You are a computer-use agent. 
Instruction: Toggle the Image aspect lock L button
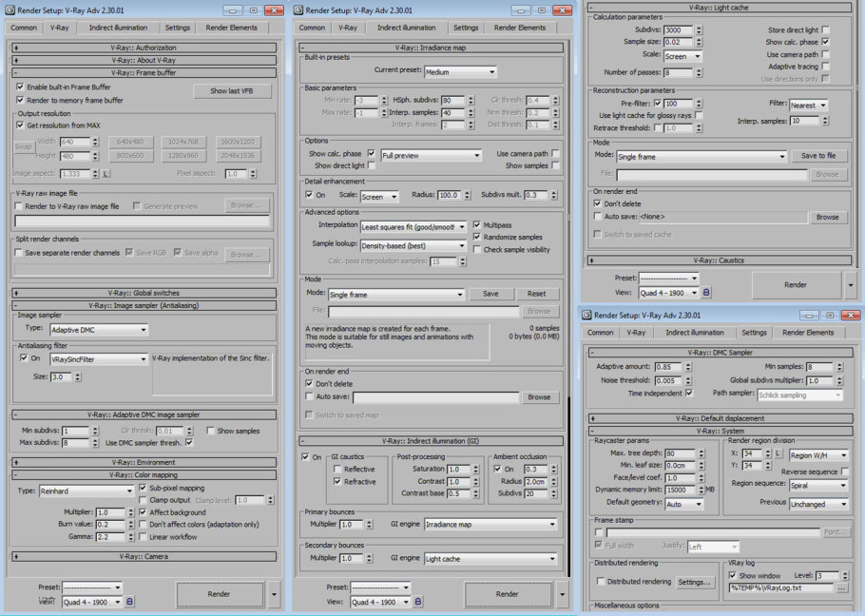pyautogui.click(x=106, y=174)
